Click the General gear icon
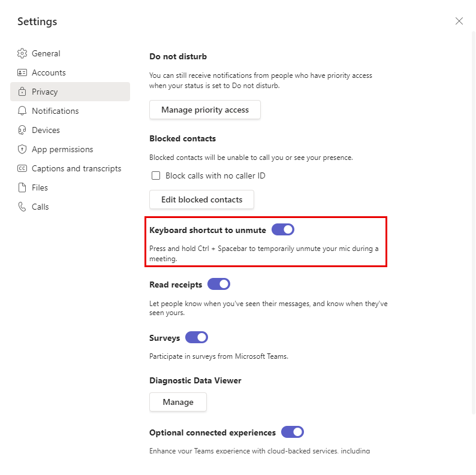 coord(22,53)
